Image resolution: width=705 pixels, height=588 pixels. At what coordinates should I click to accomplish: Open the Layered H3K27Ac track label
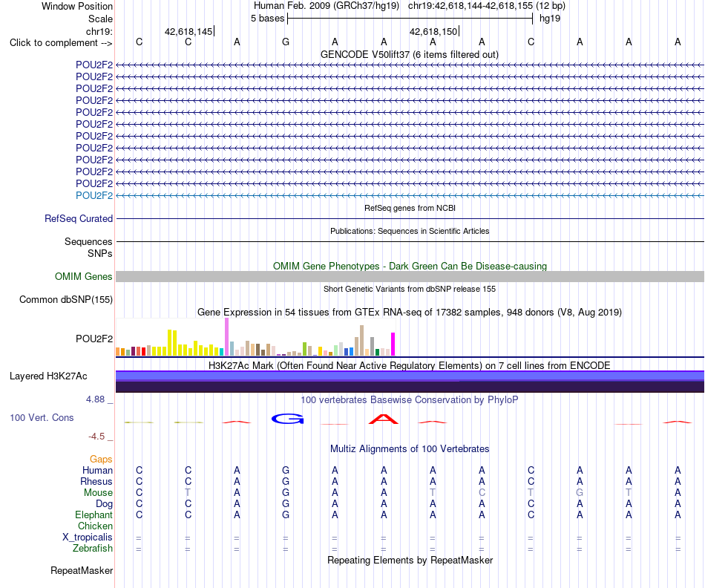point(48,376)
